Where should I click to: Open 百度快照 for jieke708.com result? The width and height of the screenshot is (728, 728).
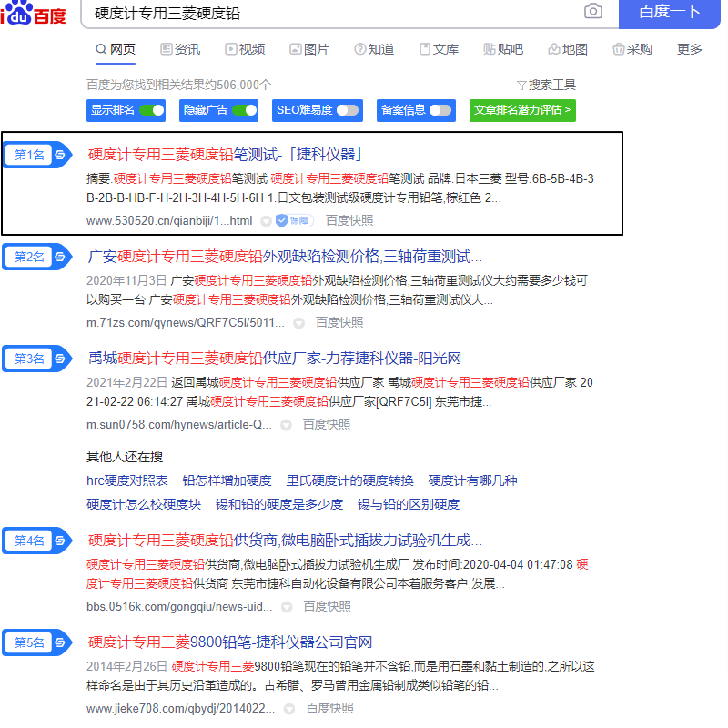[x=330, y=709]
